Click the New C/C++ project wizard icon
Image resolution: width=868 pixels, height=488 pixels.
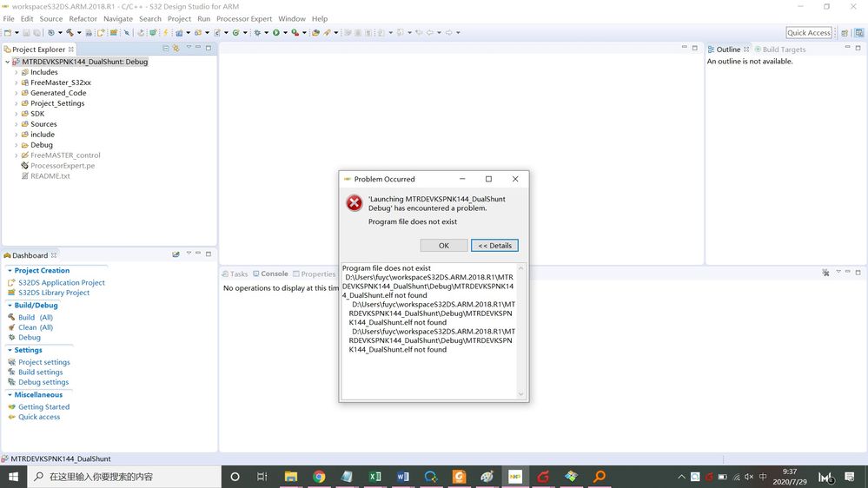tap(179, 33)
